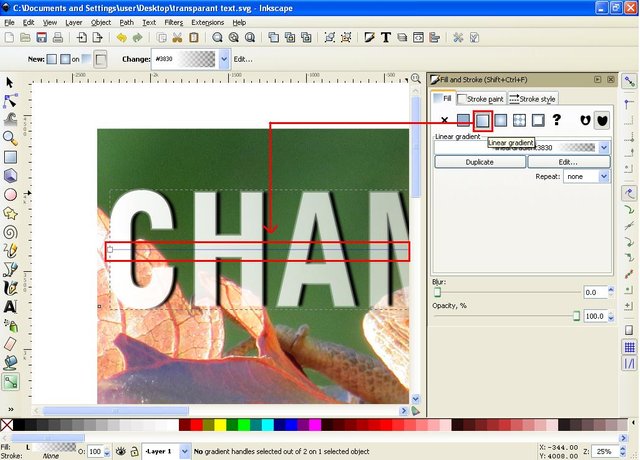Open the Filters menu

(173, 22)
